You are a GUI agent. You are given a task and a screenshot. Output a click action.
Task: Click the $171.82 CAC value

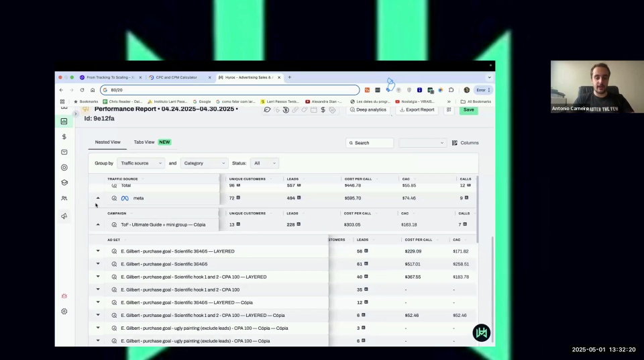(461, 251)
